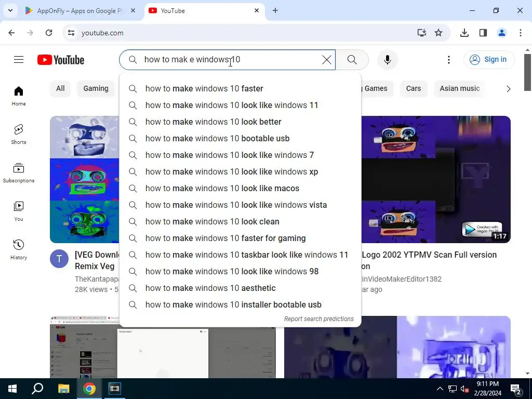
Task: Click inside the YouTube search field
Action: (228, 60)
